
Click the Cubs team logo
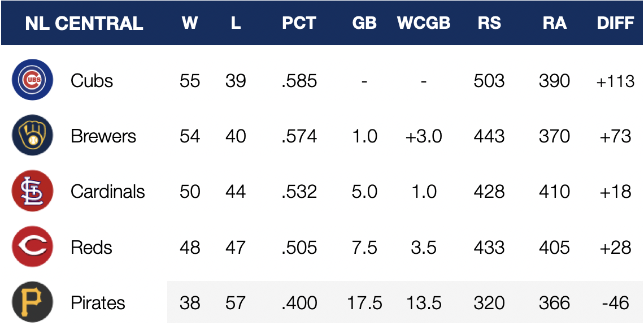[32, 80]
